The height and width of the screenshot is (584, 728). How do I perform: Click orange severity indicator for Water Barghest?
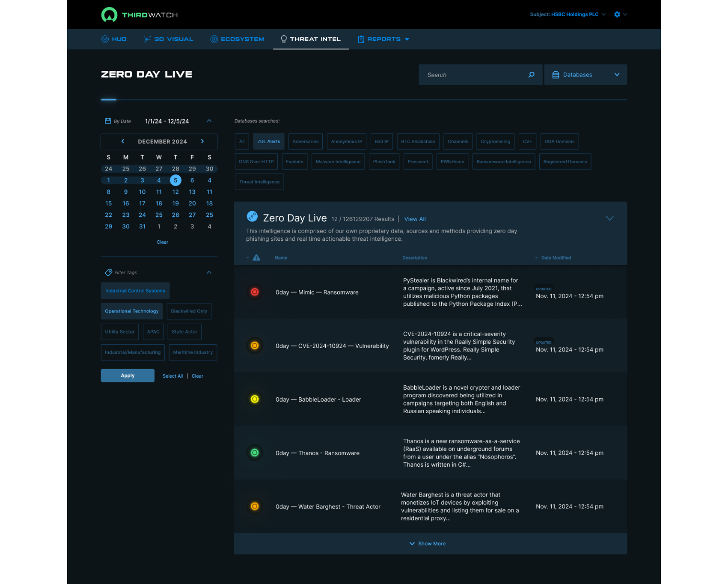pos(255,506)
